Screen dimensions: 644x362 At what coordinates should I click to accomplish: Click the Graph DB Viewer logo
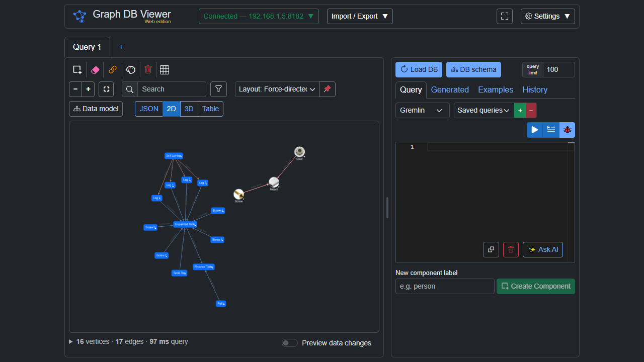click(x=79, y=16)
